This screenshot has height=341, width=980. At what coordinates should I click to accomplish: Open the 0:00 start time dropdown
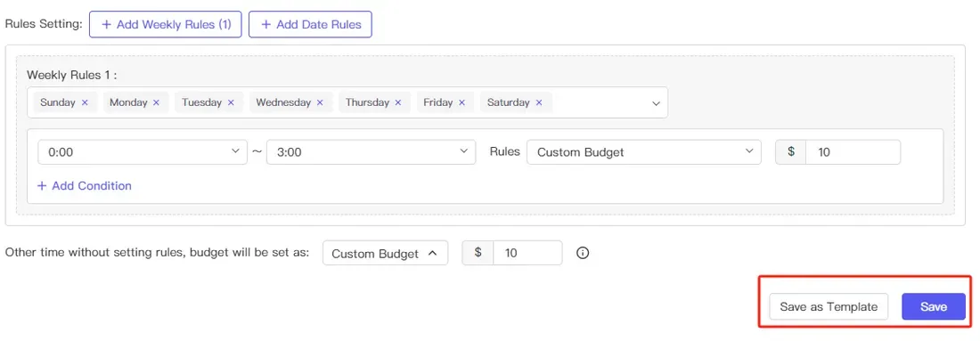(x=143, y=151)
